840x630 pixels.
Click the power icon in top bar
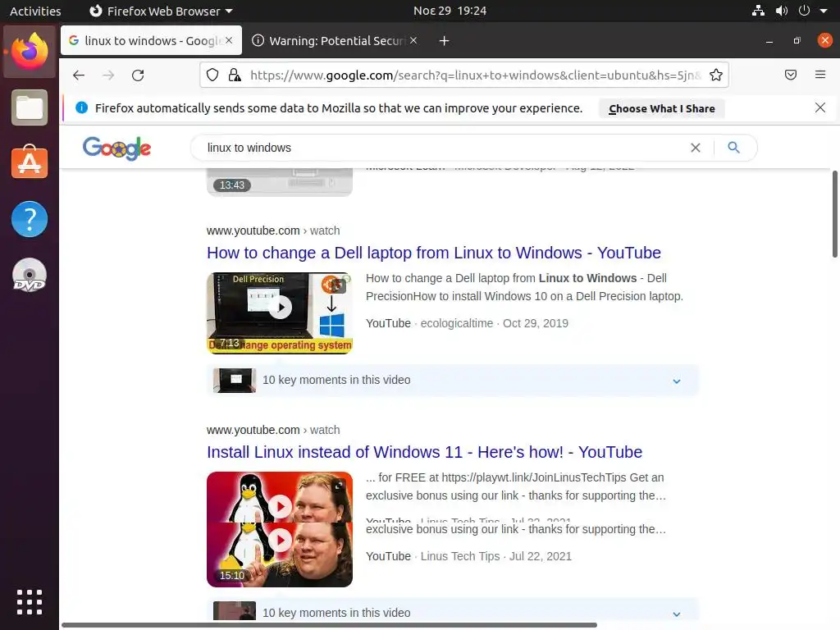tap(804, 11)
